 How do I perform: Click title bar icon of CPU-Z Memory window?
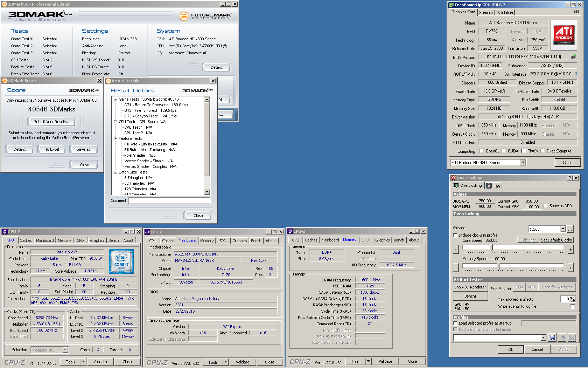[290, 231]
